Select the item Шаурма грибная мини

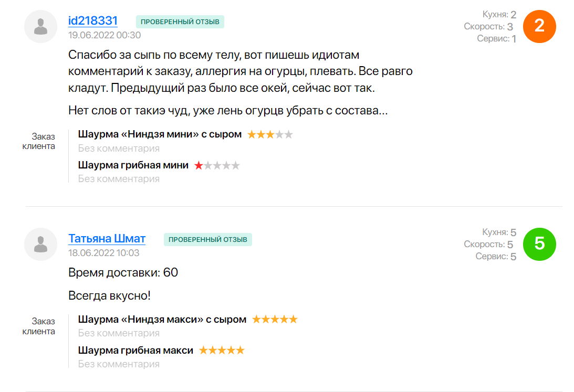[x=133, y=165]
